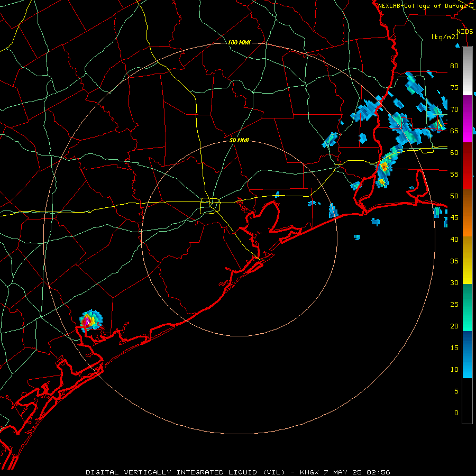Click the orange-core storm cell on eastern border
The image size is (476, 476).
click(x=384, y=166)
